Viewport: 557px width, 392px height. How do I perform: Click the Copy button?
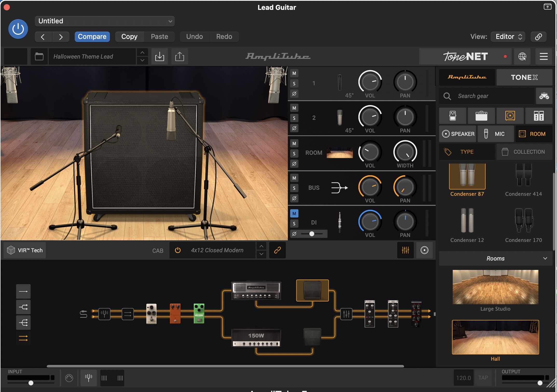[x=129, y=37]
